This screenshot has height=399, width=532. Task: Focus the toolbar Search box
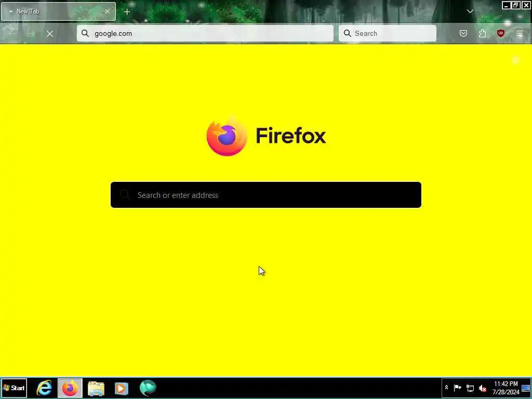(x=388, y=33)
